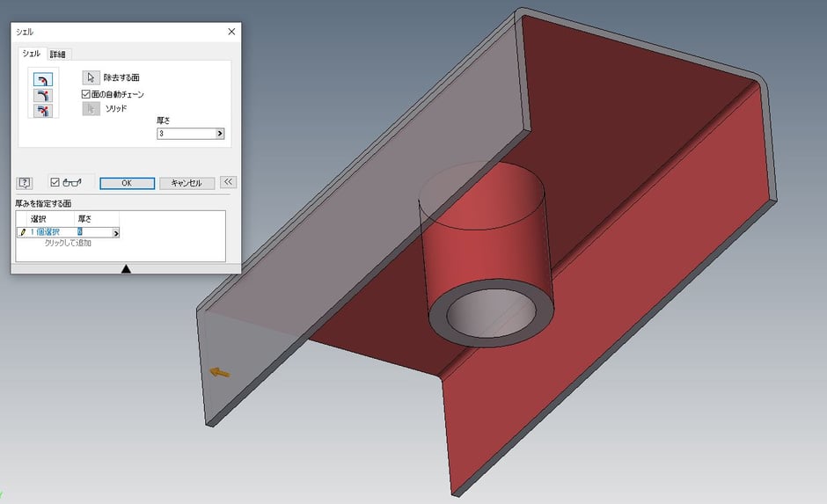The image size is (827, 504).
Task: Click the pencil icon in the selection row
Action: (x=22, y=232)
